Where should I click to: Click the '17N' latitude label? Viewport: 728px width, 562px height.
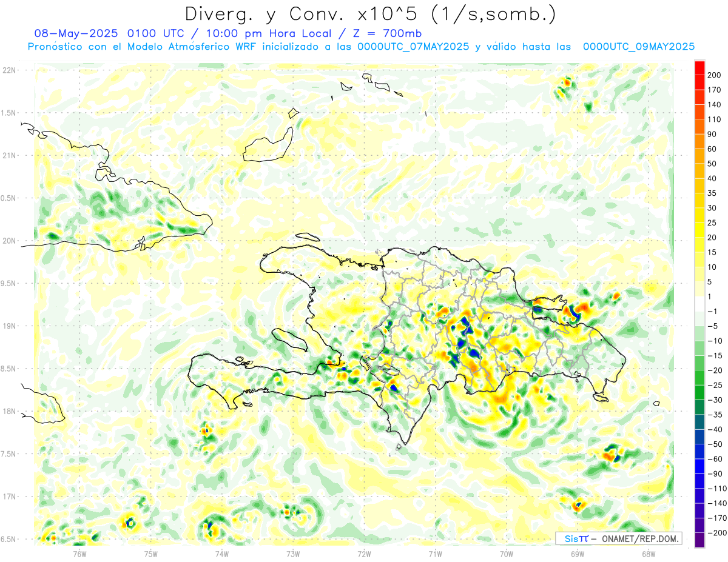click(x=8, y=497)
